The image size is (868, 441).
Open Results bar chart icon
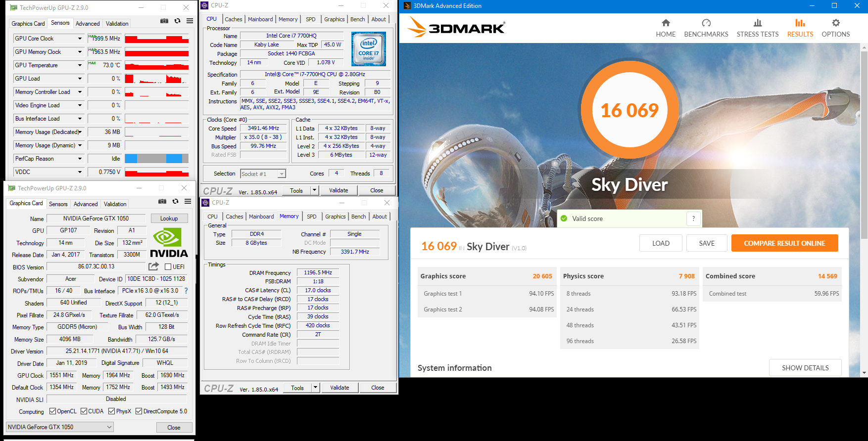click(x=800, y=23)
